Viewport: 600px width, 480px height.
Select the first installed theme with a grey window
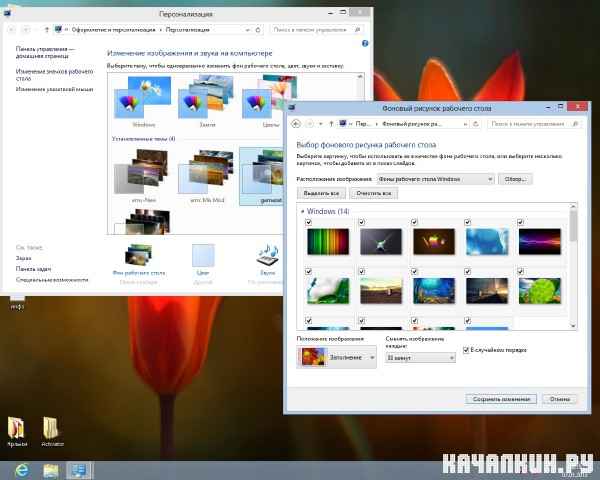tap(143, 176)
